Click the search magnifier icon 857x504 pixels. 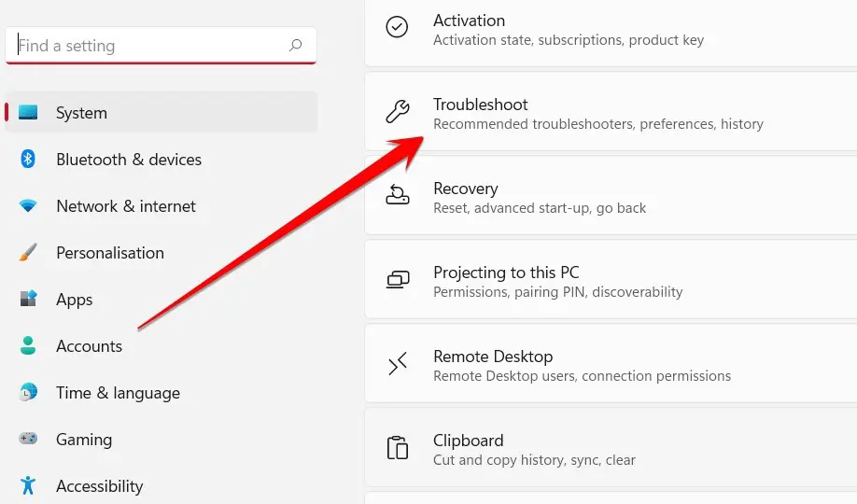click(296, 45)
